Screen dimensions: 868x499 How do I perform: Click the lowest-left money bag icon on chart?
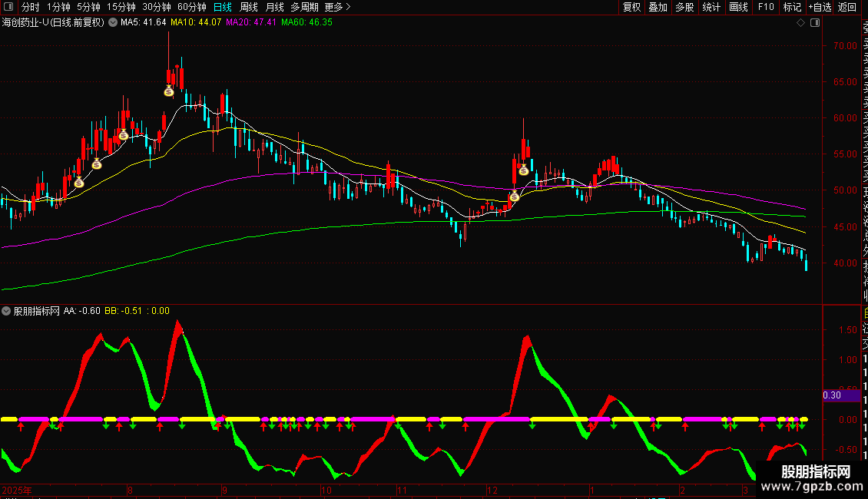pyautogui.click(x=78, y=182)
